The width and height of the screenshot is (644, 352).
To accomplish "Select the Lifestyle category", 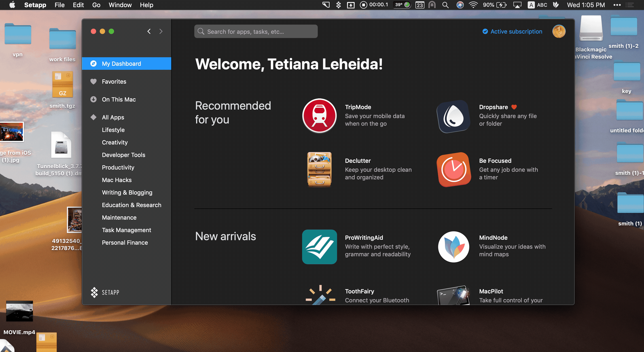I will tap(113, 130).
